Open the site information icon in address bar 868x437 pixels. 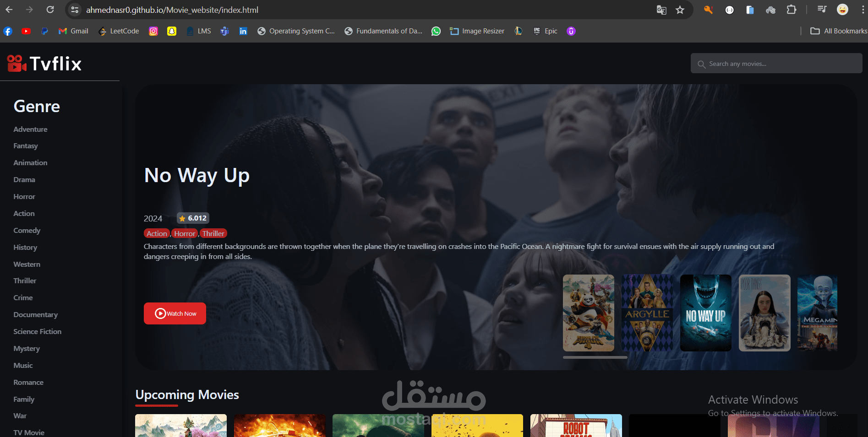point(75,10)
